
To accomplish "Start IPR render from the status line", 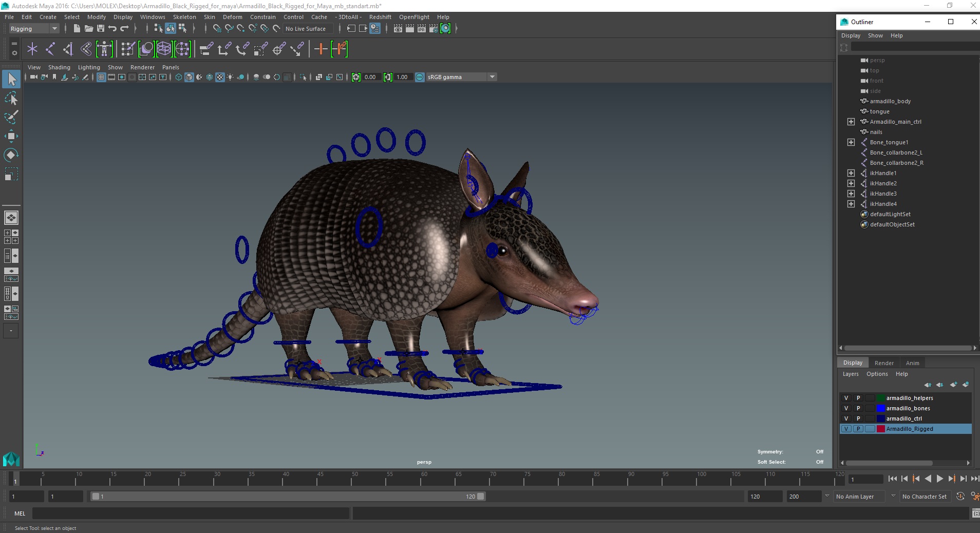I will tap(422, 29).
